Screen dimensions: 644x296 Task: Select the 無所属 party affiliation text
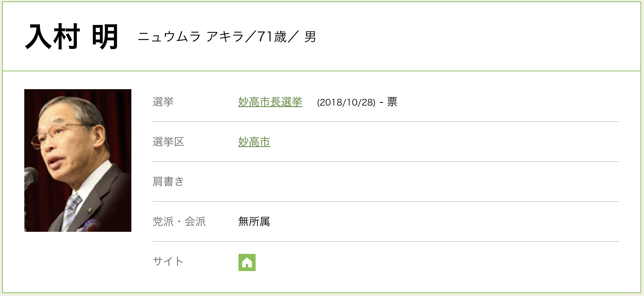(x=254, y=222)
